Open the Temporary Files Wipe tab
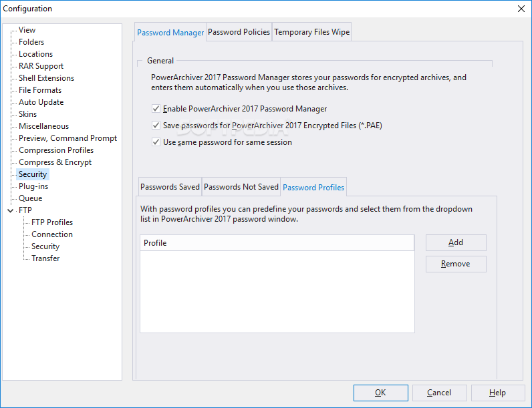 [x=312, y=32]
